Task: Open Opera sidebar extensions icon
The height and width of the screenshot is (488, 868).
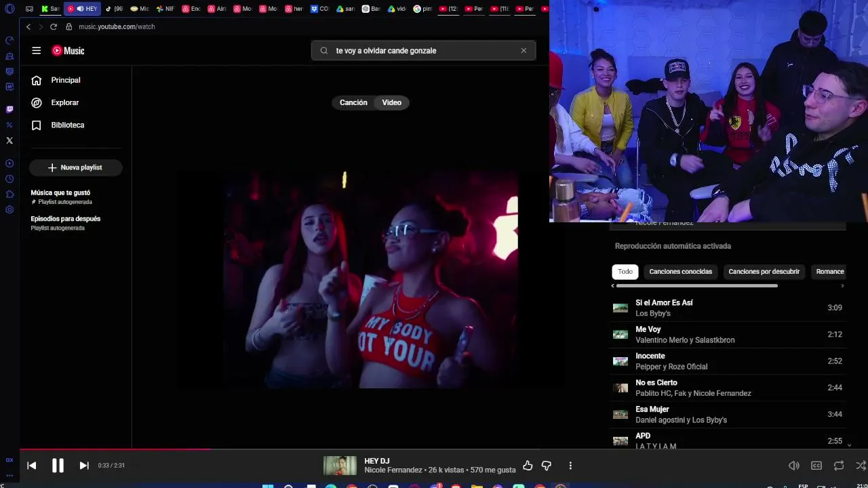Action: (x=9, y=195)
